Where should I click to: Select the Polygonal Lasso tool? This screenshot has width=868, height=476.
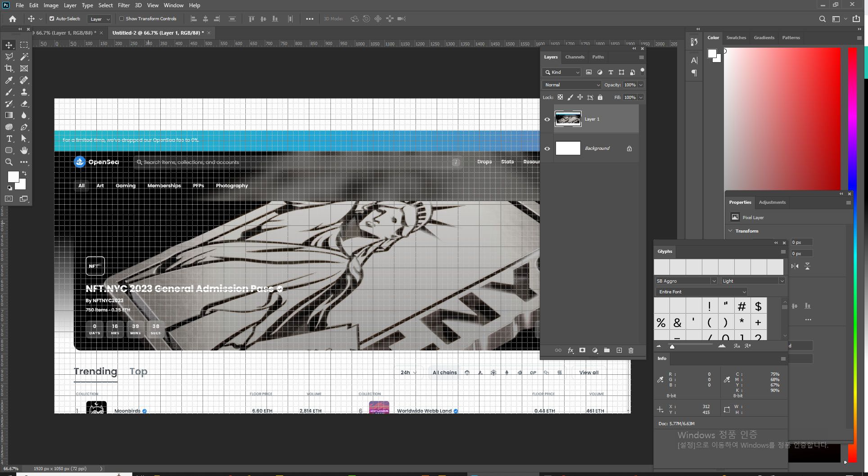pos(9,57)
